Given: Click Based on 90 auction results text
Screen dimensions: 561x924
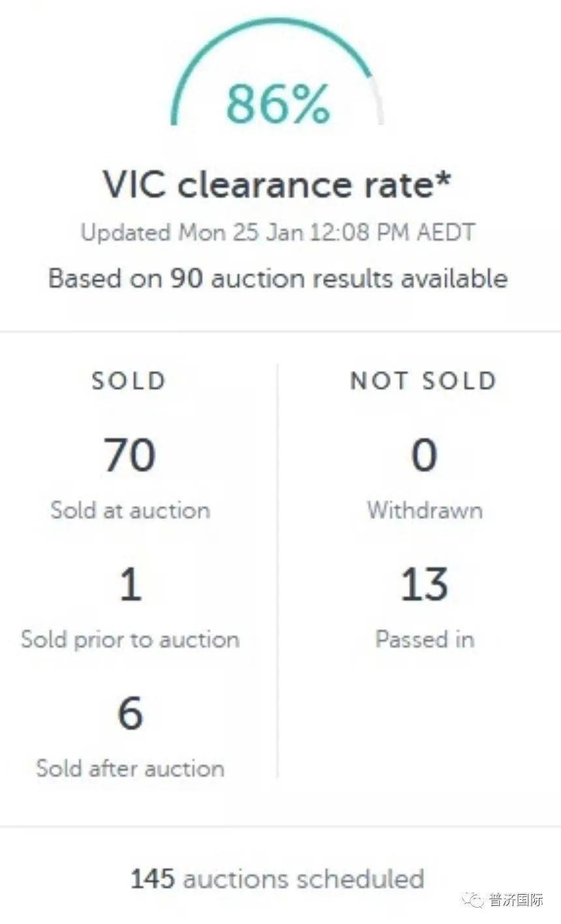Looking at the screenshot, I should [278, 278].
